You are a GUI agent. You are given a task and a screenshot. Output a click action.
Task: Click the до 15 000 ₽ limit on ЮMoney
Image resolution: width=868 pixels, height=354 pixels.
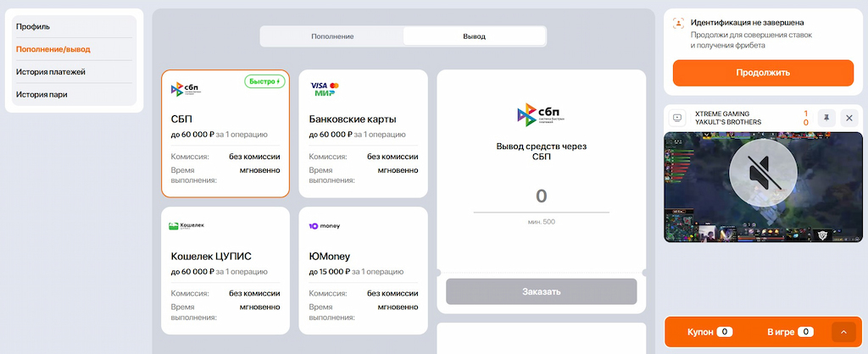[330, 272]
